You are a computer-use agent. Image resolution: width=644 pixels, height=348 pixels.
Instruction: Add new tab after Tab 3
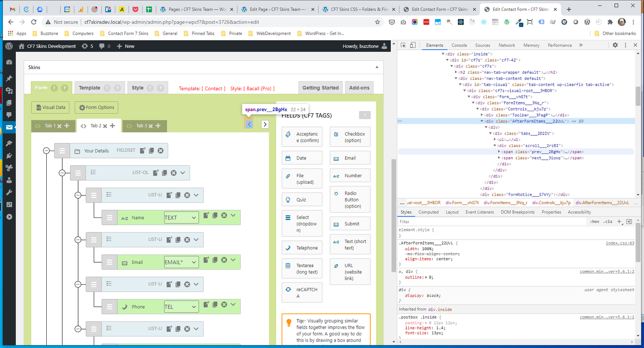pyautogui.click(x=158, y=126)
